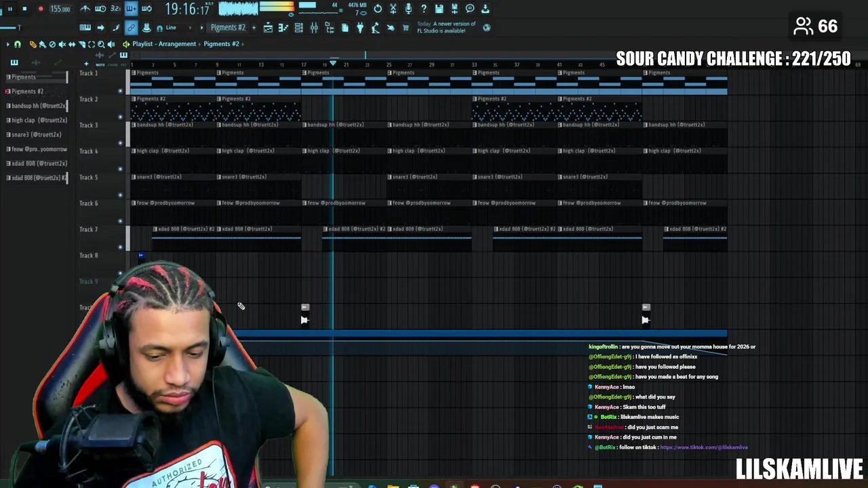
Task: Show automation clips in picker panel
Action: (57, 62)
